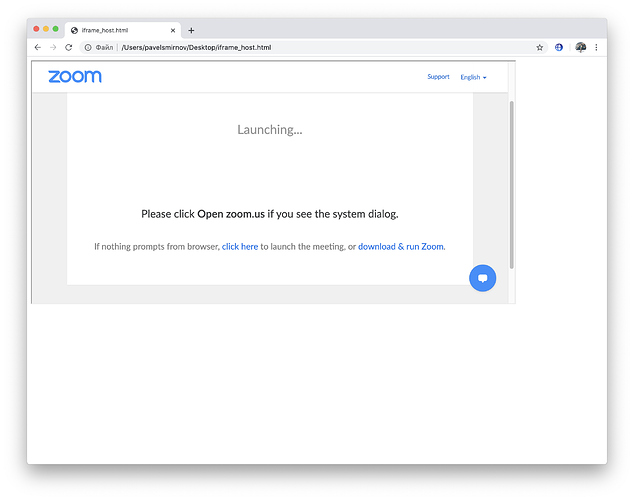The image size is (634, 500).
Task: Click 'download & run Zoom' link
Action: click(x=401, y=247)
